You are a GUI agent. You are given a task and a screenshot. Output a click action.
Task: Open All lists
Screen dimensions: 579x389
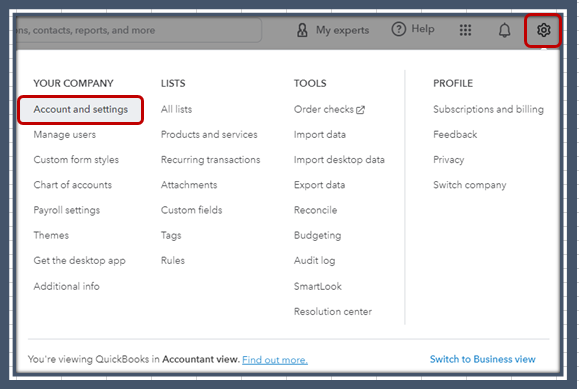point(177,109)
